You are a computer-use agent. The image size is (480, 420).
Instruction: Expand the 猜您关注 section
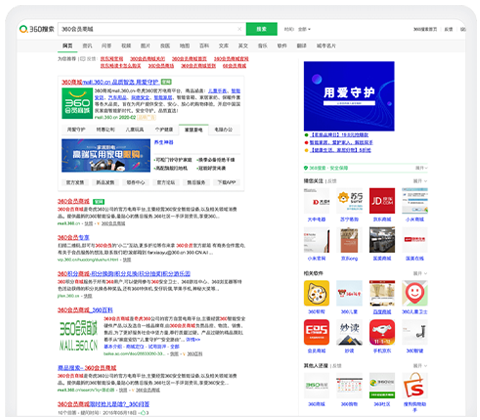click(x=420, y=181)
